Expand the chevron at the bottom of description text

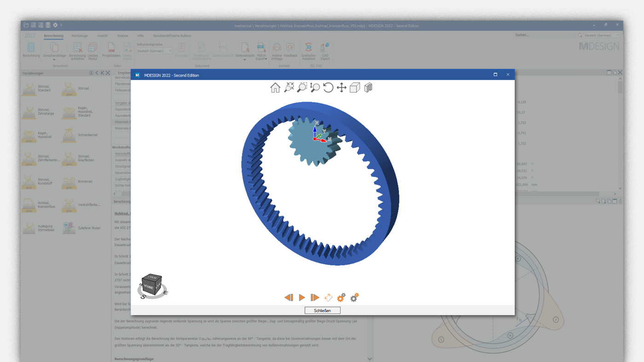(x=370, y=358)
